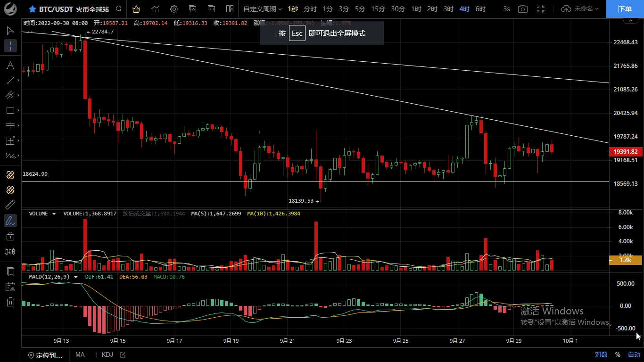Click the 18139.53 low price marker
Screen dimensions: 644x362
pos(304,201)
